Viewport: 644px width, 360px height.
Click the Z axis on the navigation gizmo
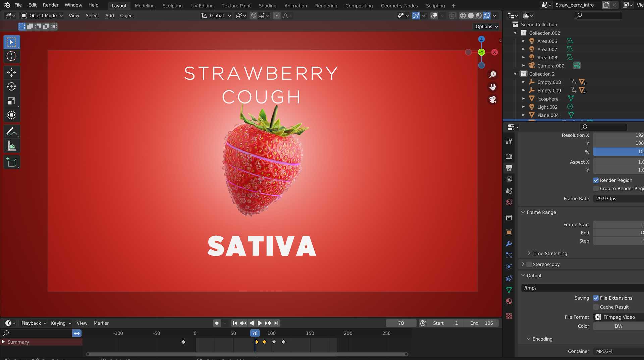click(481, 39)
